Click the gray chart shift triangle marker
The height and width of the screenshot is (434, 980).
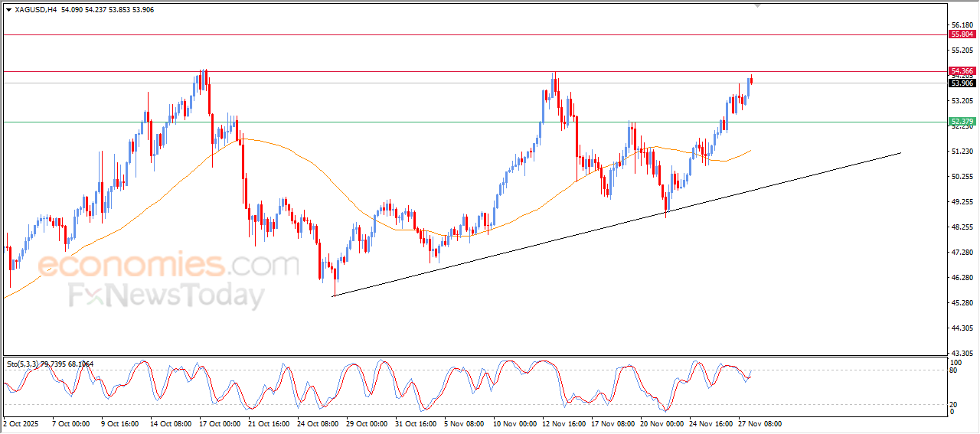pos(758,5)
